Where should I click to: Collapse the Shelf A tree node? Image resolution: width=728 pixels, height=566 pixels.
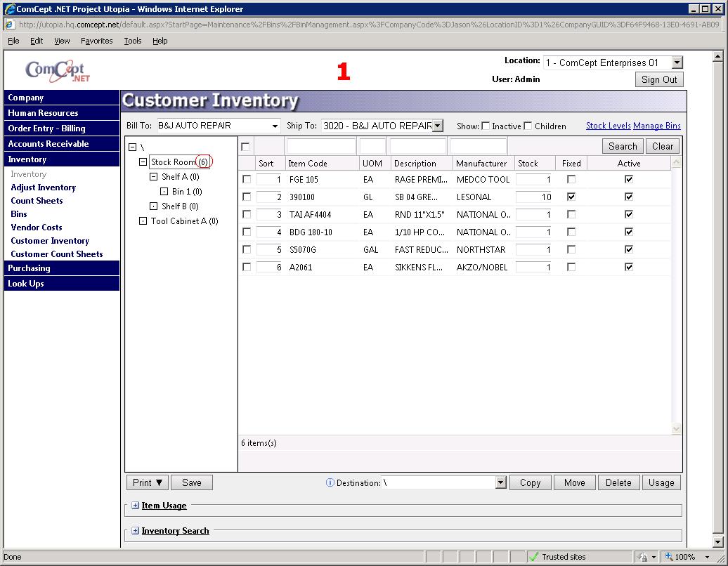tap(154, 177)
